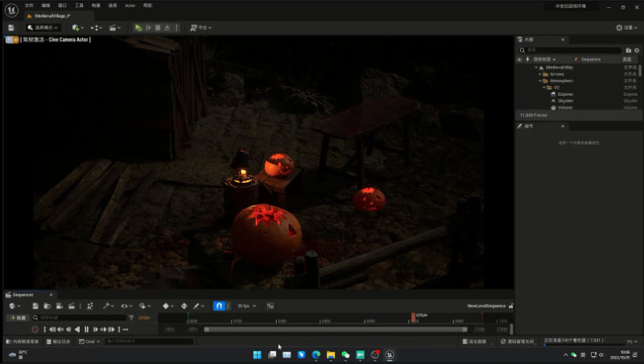
Task: Collapse the V2 folder in Outliner
Action: (x=544, y=88)
